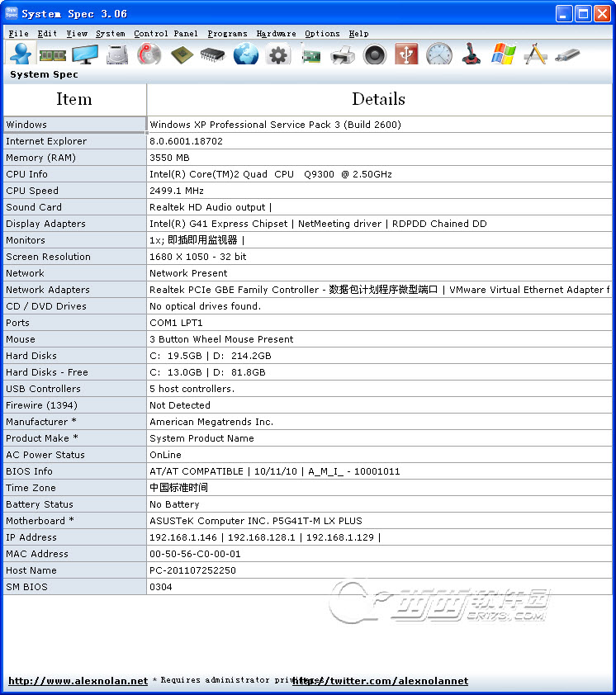This screenshot has width=616, height=695.
Task: Open the user/system summary icon
Action: (x=21, y=54)
